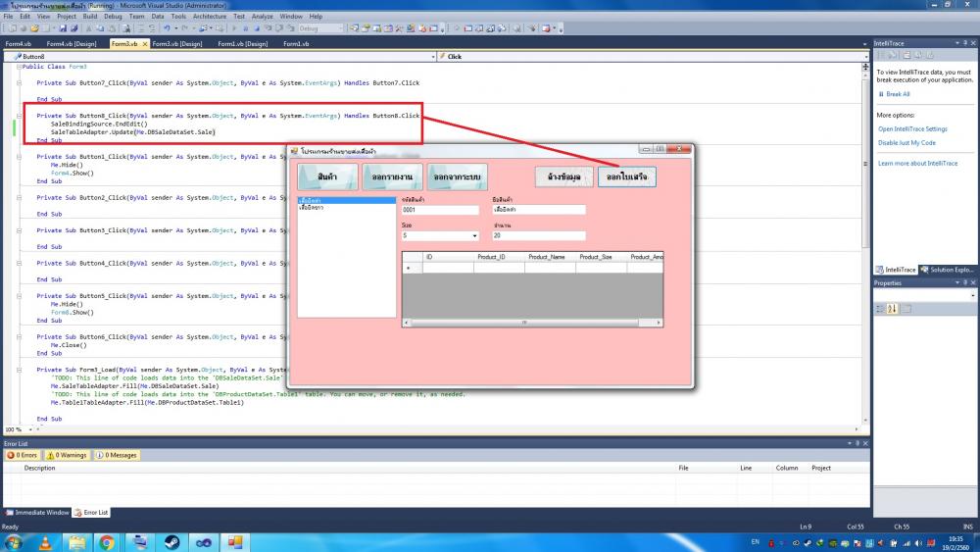
Task: Click Learn more about IntelliTrace link
Action: 917,164
